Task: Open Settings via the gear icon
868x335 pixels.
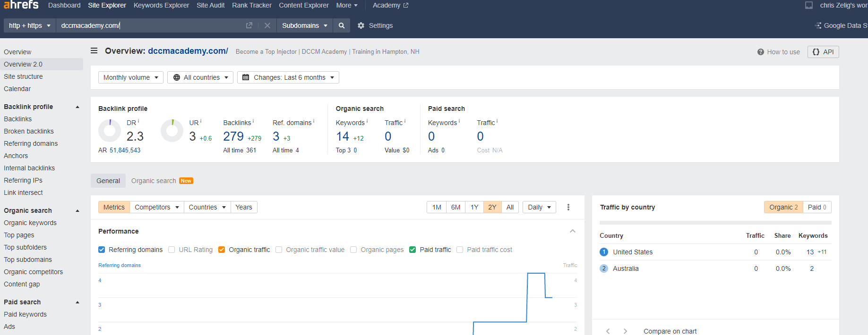Action: 361,25
